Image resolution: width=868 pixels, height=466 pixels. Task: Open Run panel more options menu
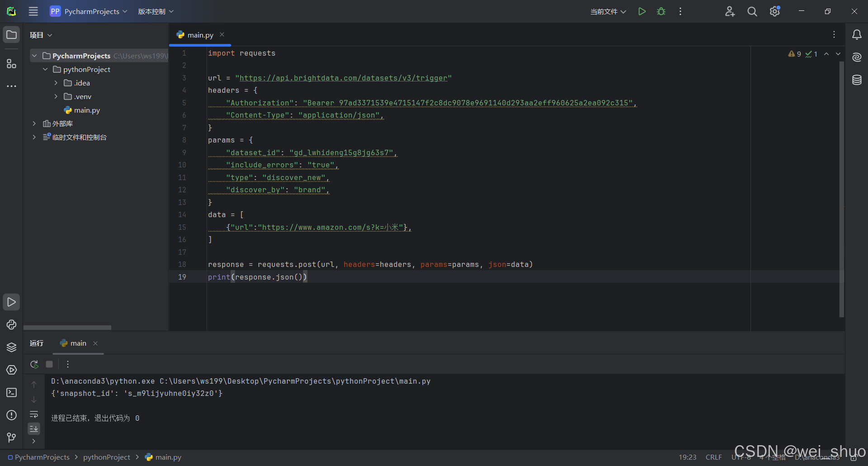coord(68,364)
